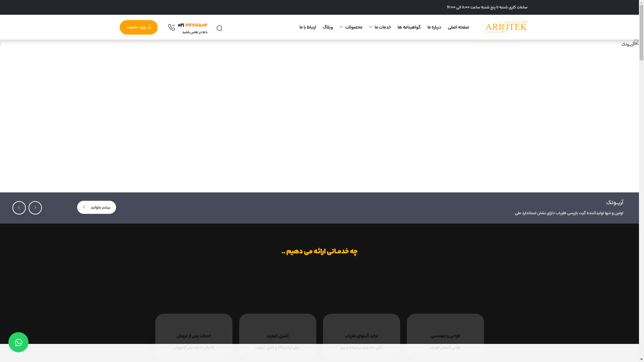Open the تولید گیتهای فلزیاب service card
The height and width of the screenshot is (362, 644).
pos(362,337)
